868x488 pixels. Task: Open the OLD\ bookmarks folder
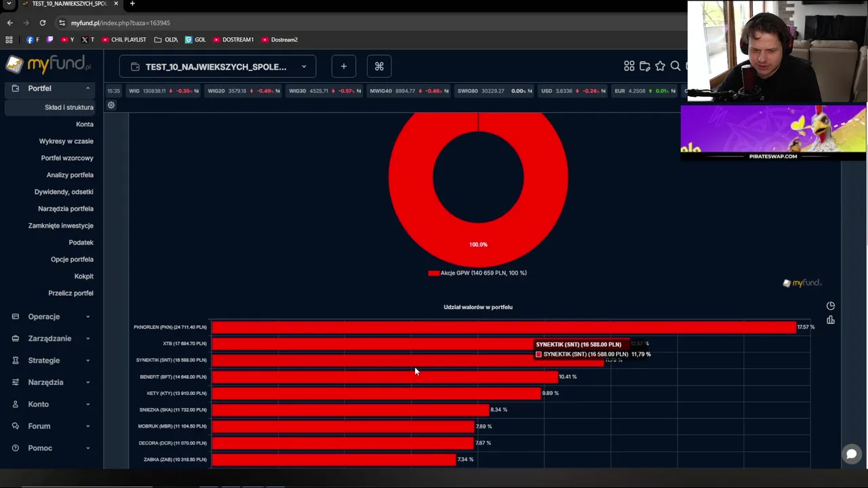[166, 40]
